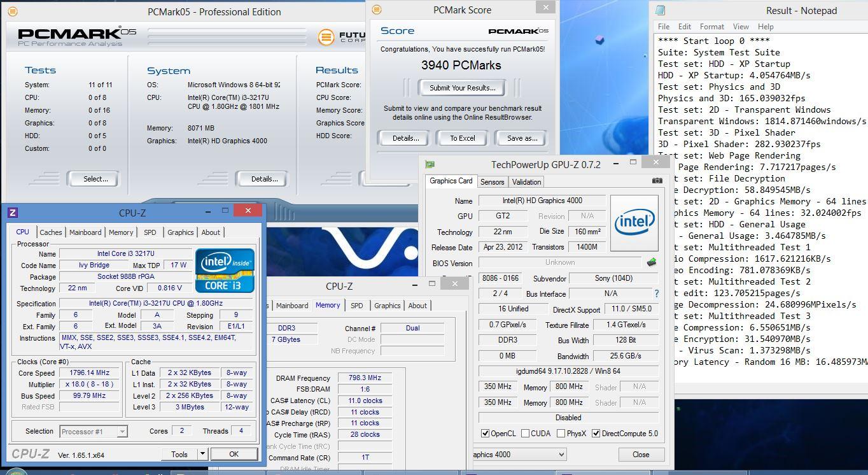Click OK in the CPU-Z window
This screenshot has height=475, width=868.
click(x=234, y=454)
